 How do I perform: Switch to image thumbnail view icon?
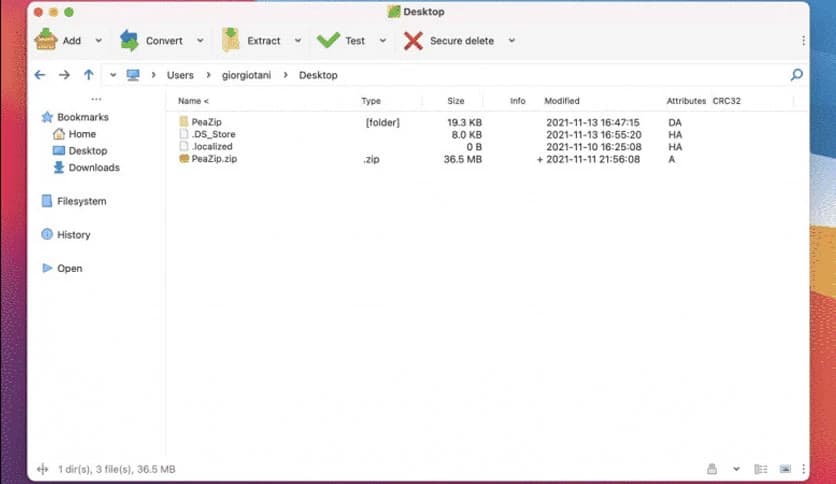(785, 469)
